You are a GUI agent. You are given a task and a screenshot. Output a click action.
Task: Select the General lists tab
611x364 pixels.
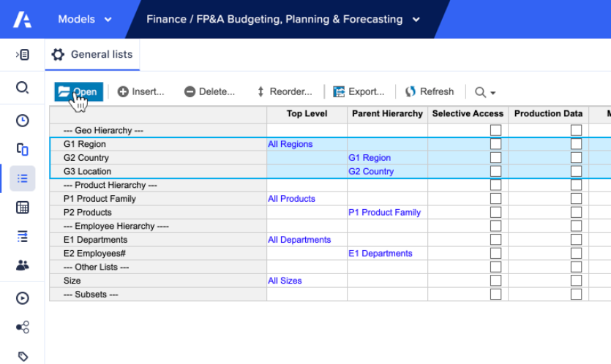[91, 54]
